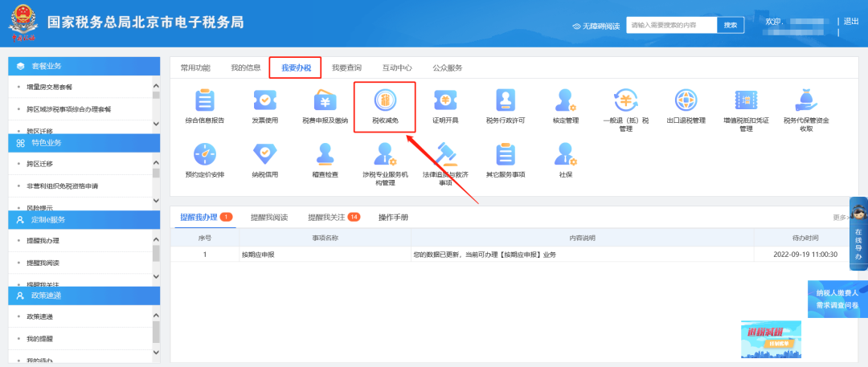Switch to 我要查询 tab
This screenshot has height=367, width=868.
coord(346,68)
